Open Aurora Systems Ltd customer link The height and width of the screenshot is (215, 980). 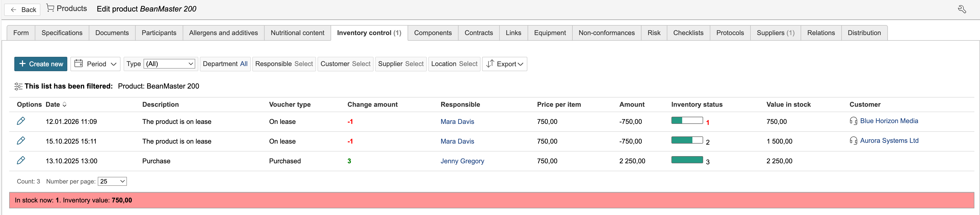pos(889,141)
